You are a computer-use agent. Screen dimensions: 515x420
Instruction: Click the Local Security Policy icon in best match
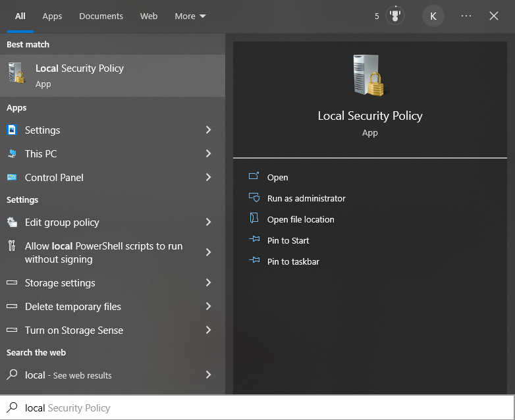[x=16, y=73]
